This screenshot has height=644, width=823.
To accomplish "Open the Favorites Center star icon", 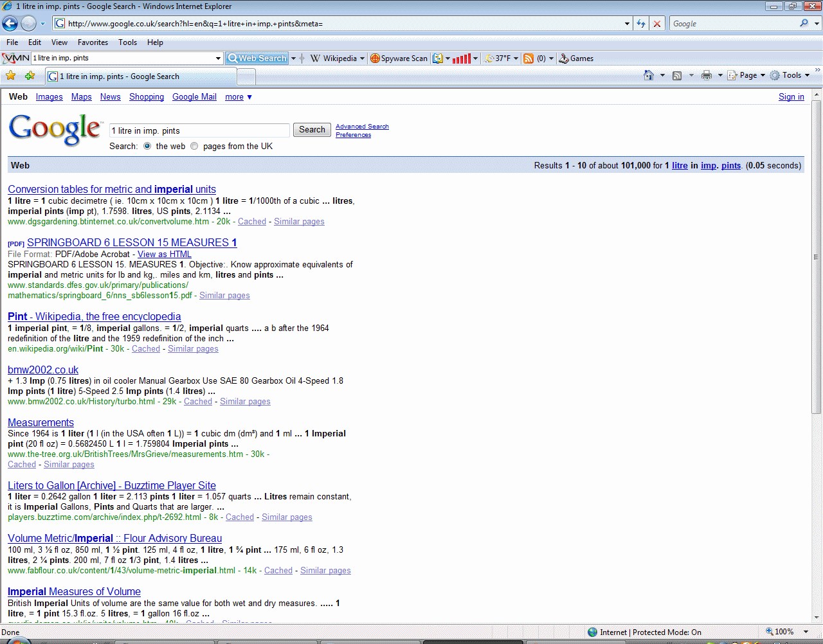I will [x=11, y=76].
